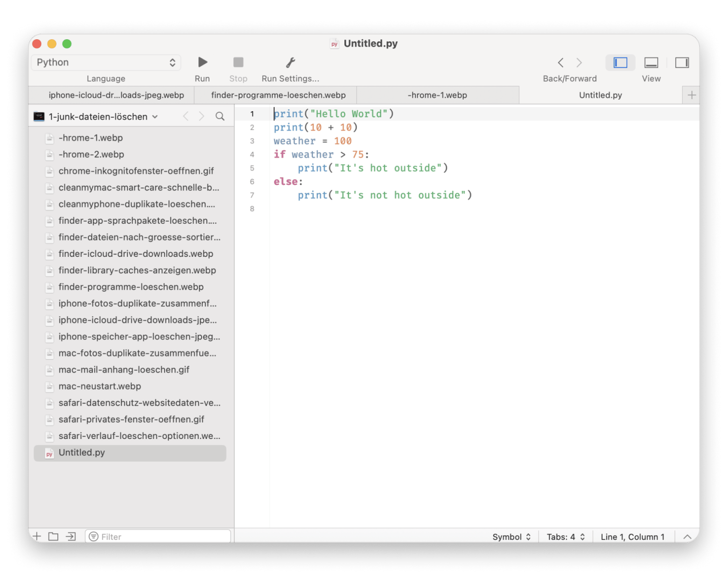
Task: Select finder-dateien-nach-groesse-sortier file
Action: click(x=130, y=237)
